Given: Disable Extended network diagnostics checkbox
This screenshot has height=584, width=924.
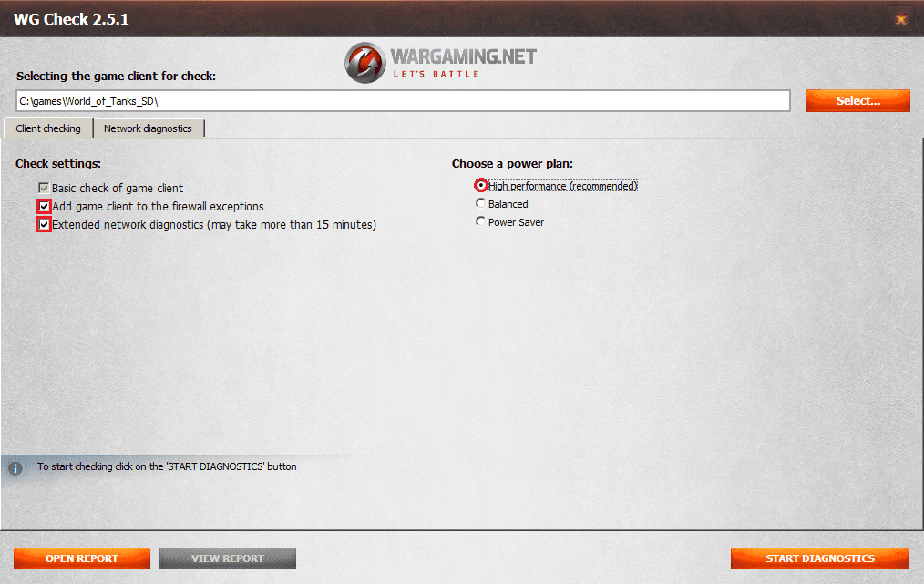Looking at the screenshot, I should pyautogui.click(x=44, y=224).
